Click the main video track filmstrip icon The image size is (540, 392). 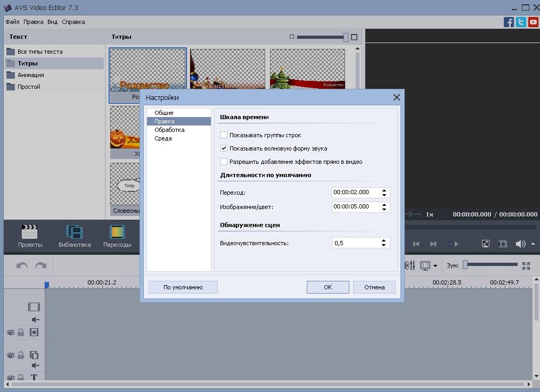pyautogui.click(x=34, y=307)
